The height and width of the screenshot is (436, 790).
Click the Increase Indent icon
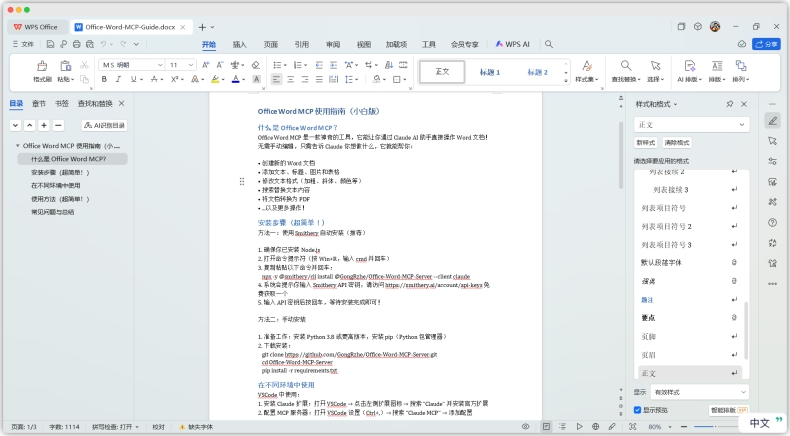coord(333,65)
